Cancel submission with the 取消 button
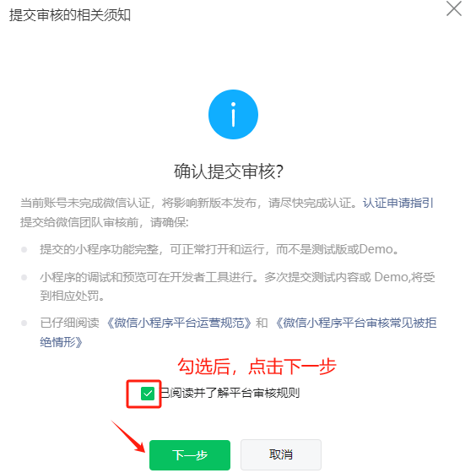476x473 pixels. coord(281,454)
